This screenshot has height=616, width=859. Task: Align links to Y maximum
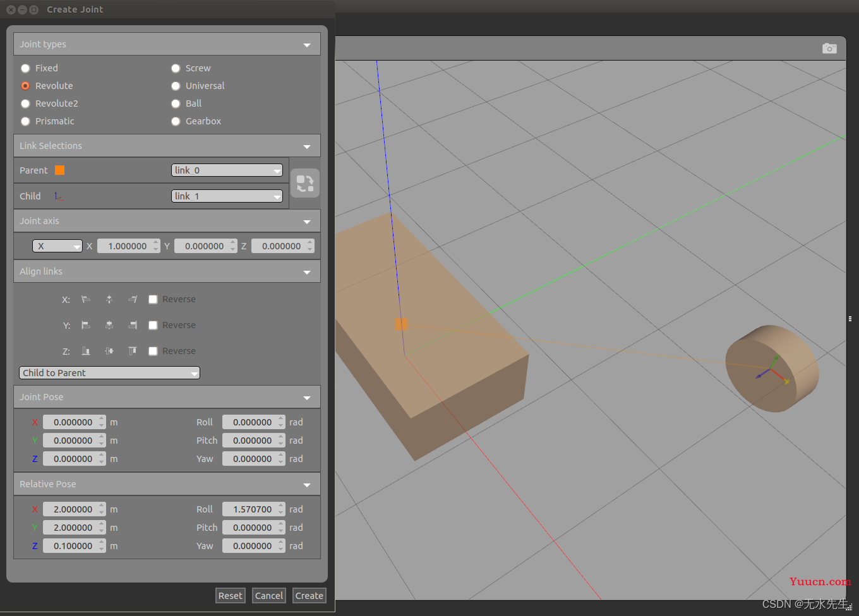[133, 325]
